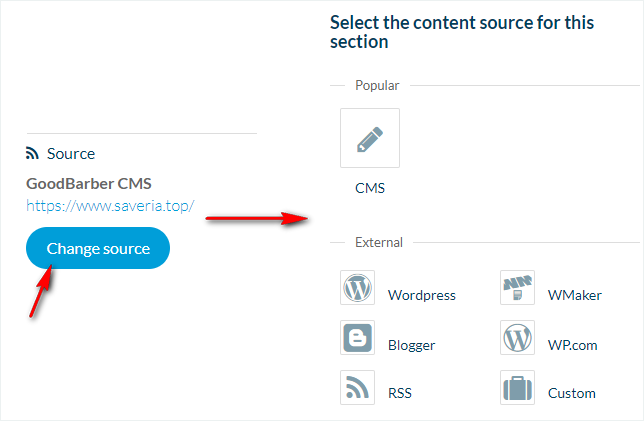Pick the Blogger logo icon
This screenshot has height=421, width=644.
click(x=357, y=338)
